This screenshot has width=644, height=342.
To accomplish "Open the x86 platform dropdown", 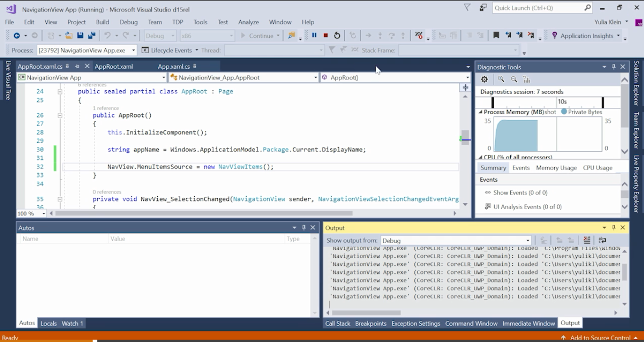I will [207, 35].
